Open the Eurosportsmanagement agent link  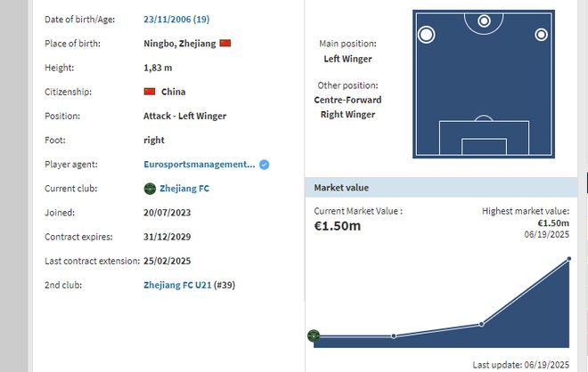click(x=200, y=165)
